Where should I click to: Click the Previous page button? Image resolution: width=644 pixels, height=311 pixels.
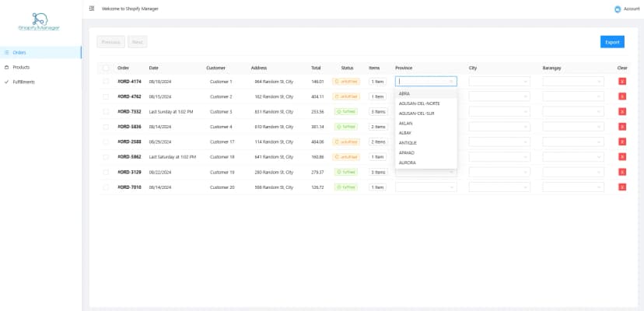[x=111, y=42]
